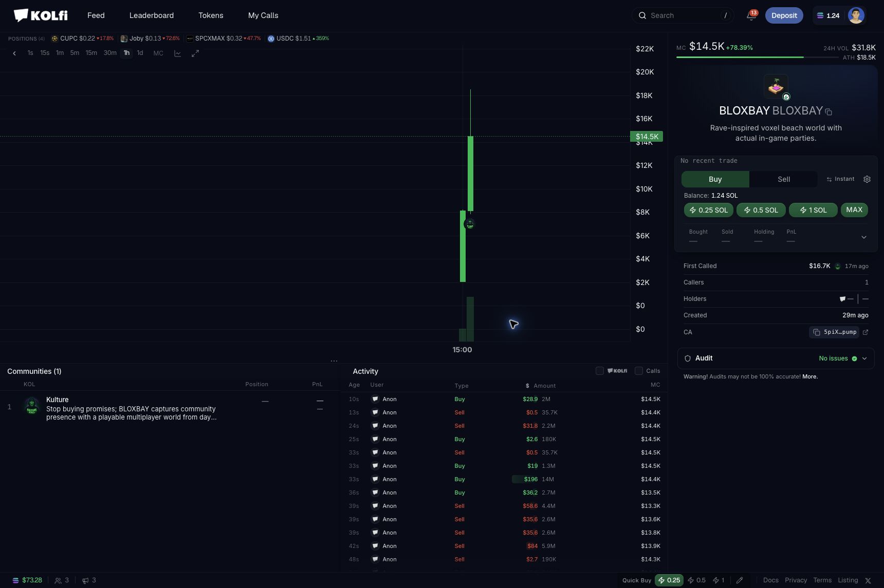The image size is (884, 588).
Task: Click the KOLfi logo
Action: coord(40,15)
